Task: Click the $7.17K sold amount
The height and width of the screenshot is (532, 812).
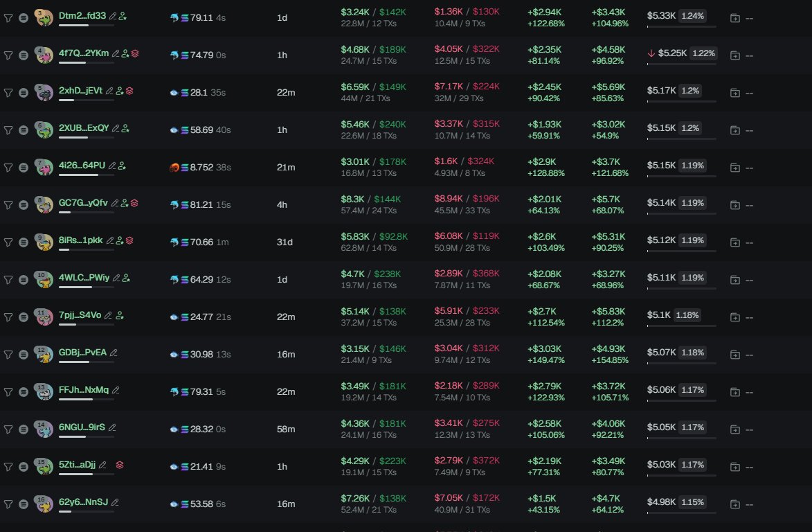Action: [449, 87]
